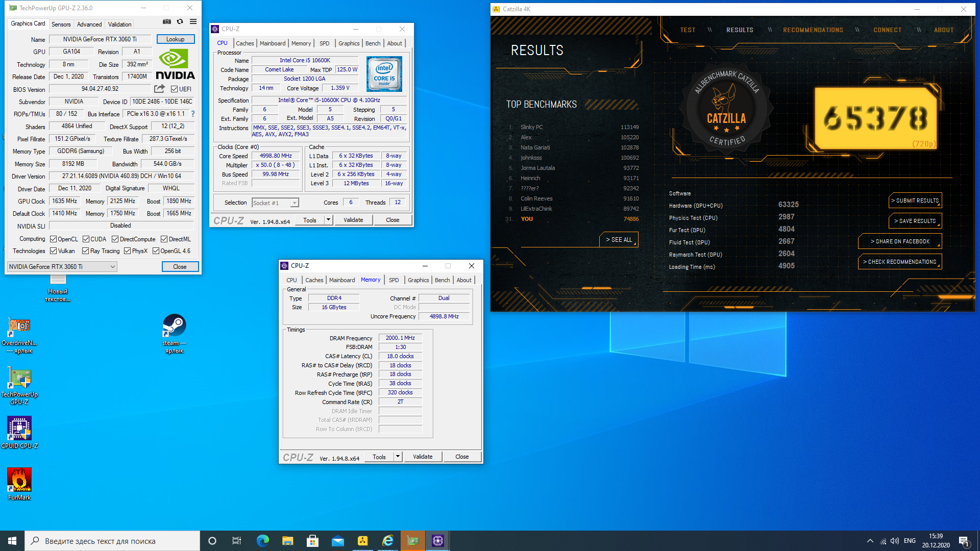Click Windows taskbar search box
The width and height of the screenshot is (980, 551).
112,541
